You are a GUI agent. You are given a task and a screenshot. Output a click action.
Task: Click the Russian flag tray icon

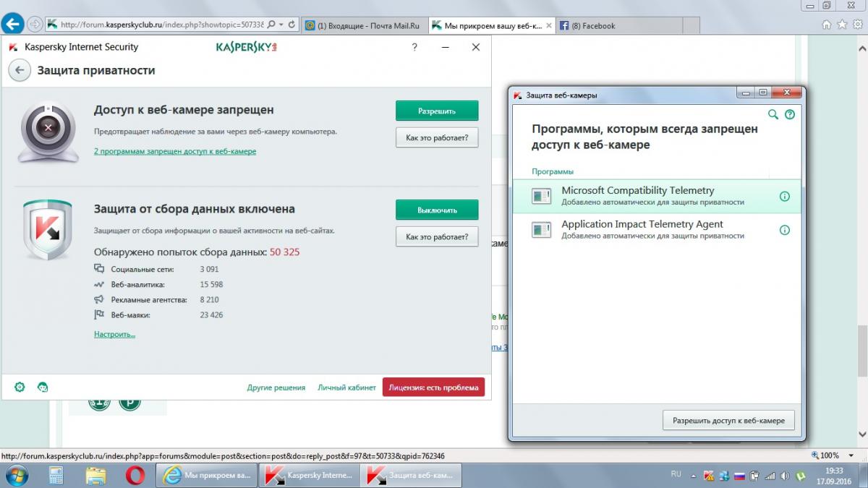click(x=739, y=476)
